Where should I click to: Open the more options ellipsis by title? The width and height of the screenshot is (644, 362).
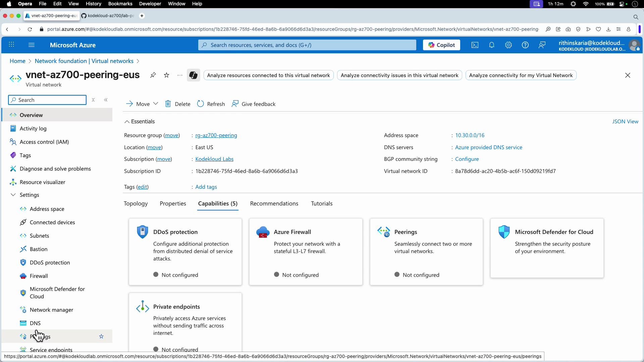tap(180, 75)
